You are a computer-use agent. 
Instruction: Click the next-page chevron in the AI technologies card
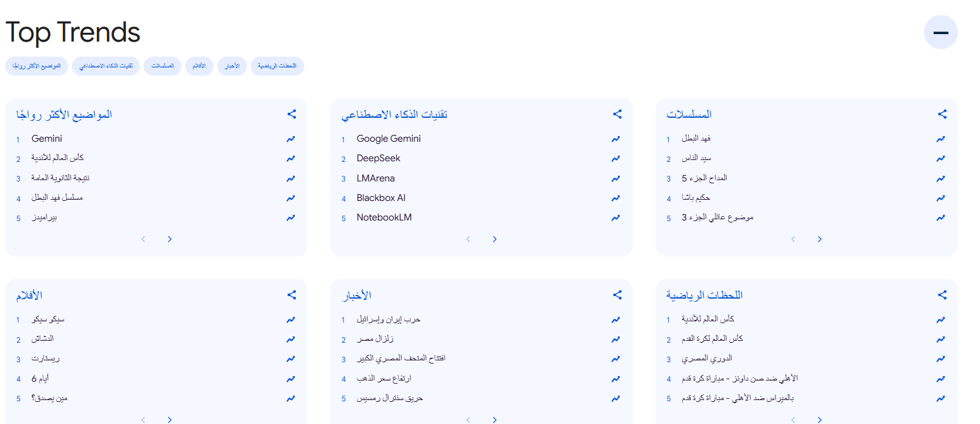494,239
